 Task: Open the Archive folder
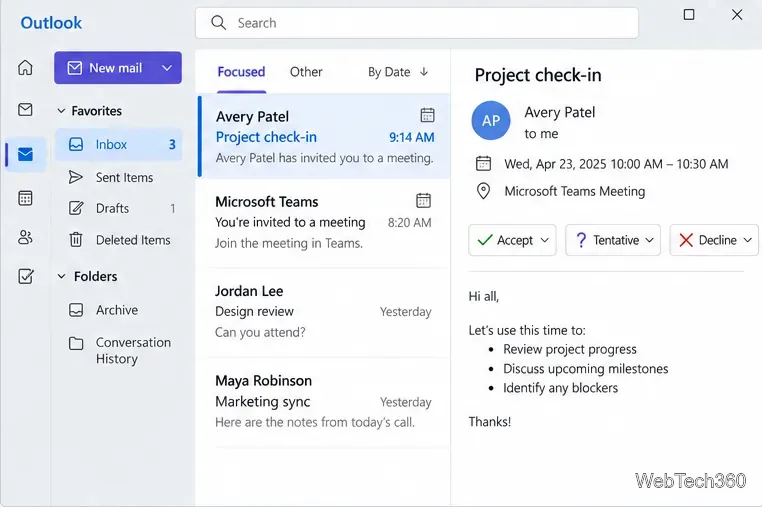point(119,310)
